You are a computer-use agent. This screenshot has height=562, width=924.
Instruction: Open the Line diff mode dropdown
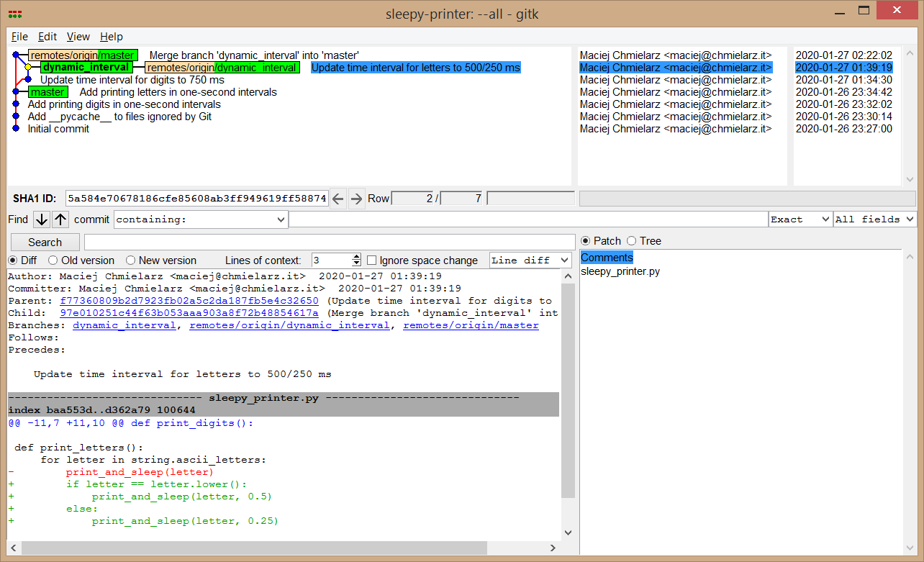[x=530, y=260]
